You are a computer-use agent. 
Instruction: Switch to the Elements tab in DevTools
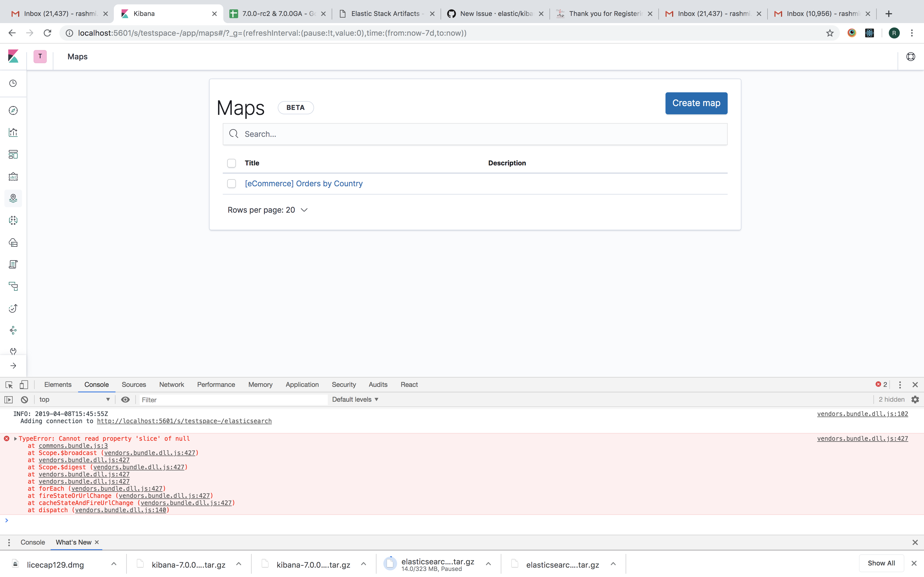click(x=58, y=385)
